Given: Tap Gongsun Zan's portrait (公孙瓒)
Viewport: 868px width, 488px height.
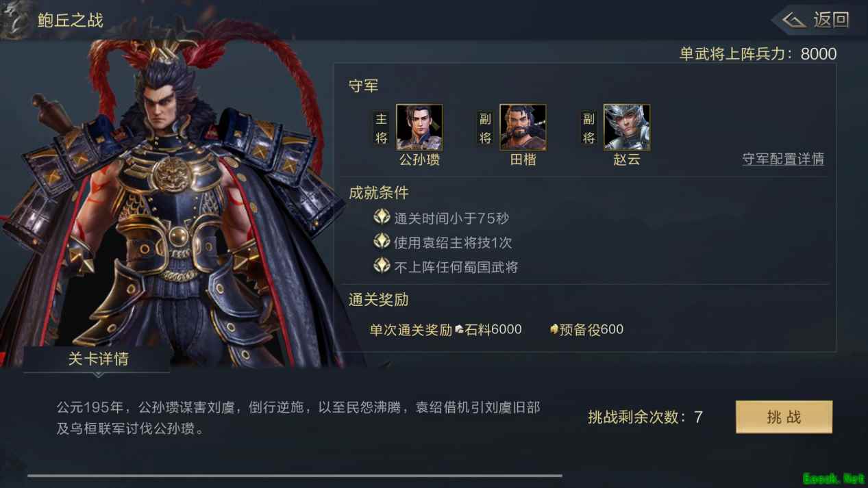Looking at the screenshot, I should (419, 127).
